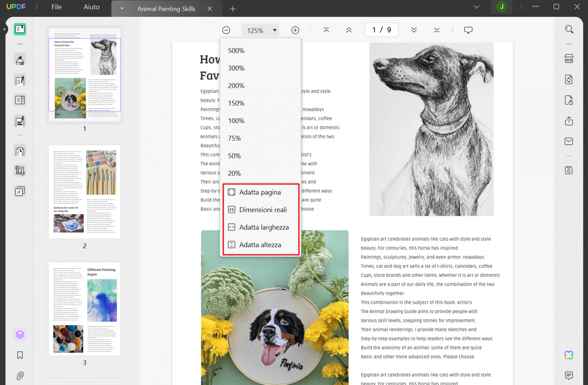Go to the next page
This screenshot has width=588, height=385.
pyautogui.click(x=414, y=30)
